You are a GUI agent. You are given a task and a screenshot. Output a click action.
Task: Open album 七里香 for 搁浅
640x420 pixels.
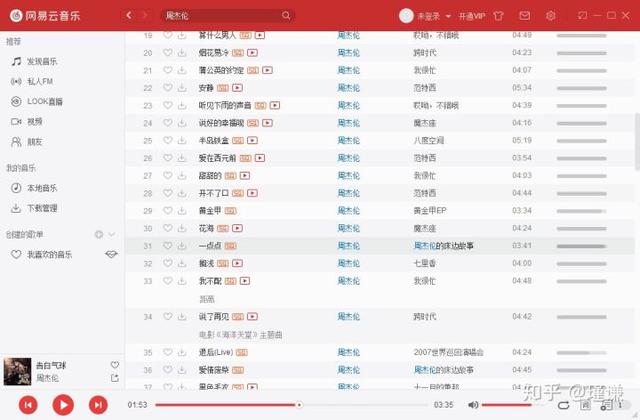click(424, 263)
